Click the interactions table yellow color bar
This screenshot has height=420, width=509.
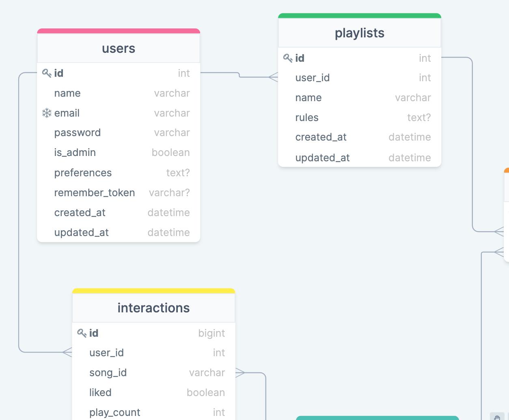pos(153,291)
